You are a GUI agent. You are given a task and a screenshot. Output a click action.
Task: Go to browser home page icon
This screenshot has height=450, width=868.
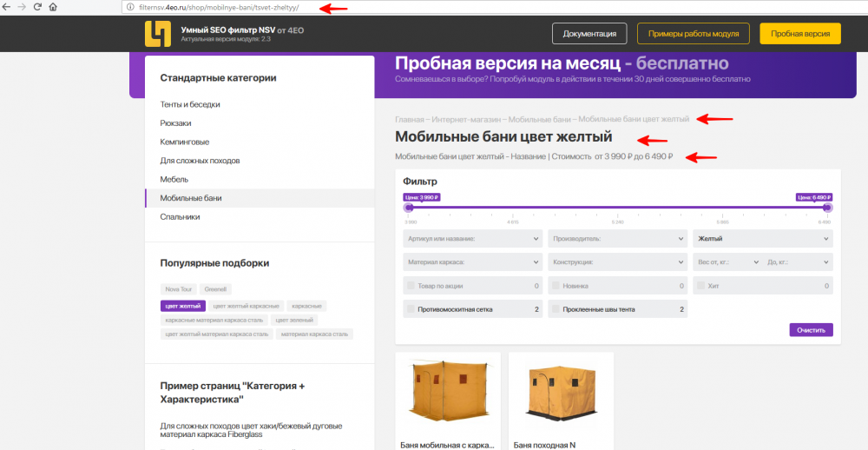[x=53, y=7]
